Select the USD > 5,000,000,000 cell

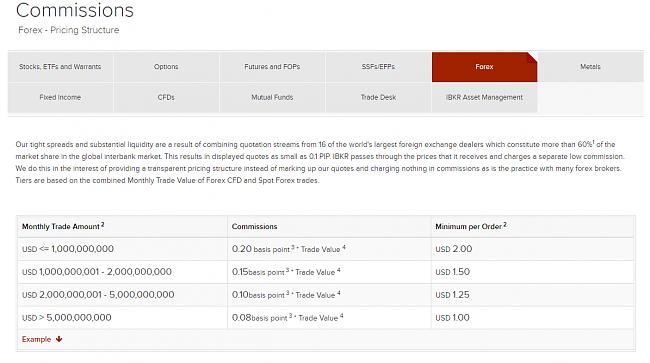point(122,317)
